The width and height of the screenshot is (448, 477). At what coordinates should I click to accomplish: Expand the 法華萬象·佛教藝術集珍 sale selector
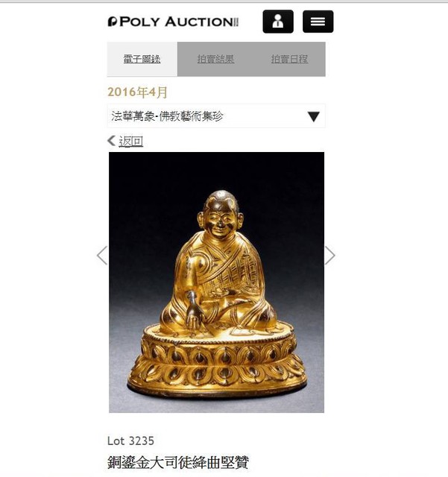click(x=216, y=116)
